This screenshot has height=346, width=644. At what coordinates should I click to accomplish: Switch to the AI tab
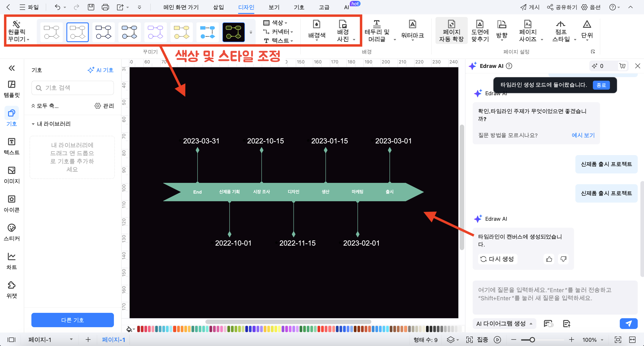346,7
